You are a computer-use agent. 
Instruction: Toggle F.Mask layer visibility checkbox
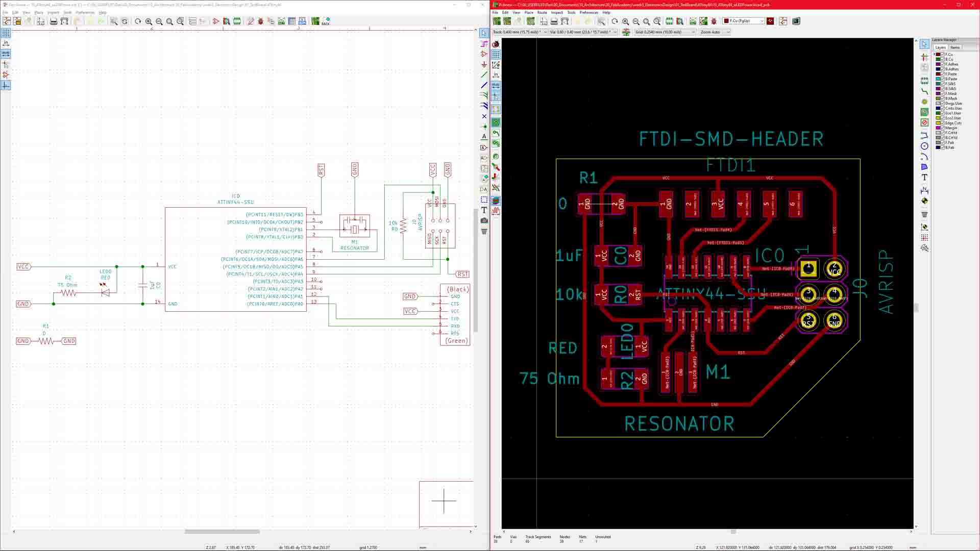tap(943, 93)
